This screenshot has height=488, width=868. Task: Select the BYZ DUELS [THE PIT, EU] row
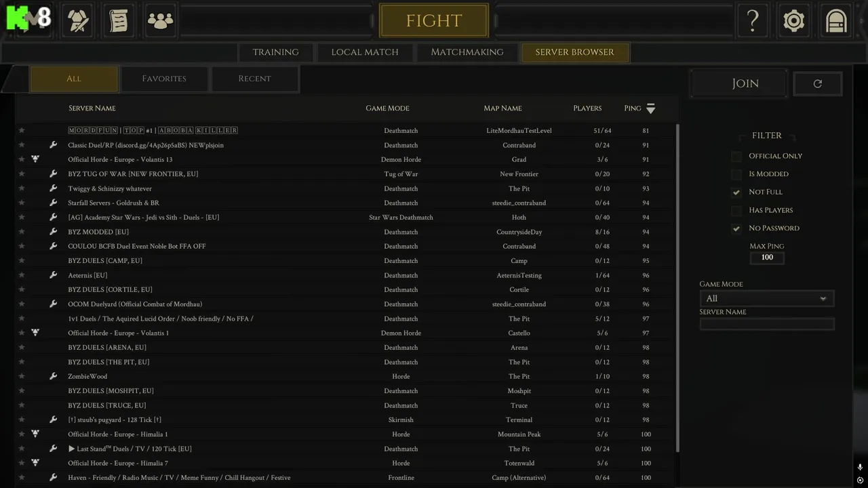(x=346, y=362)
